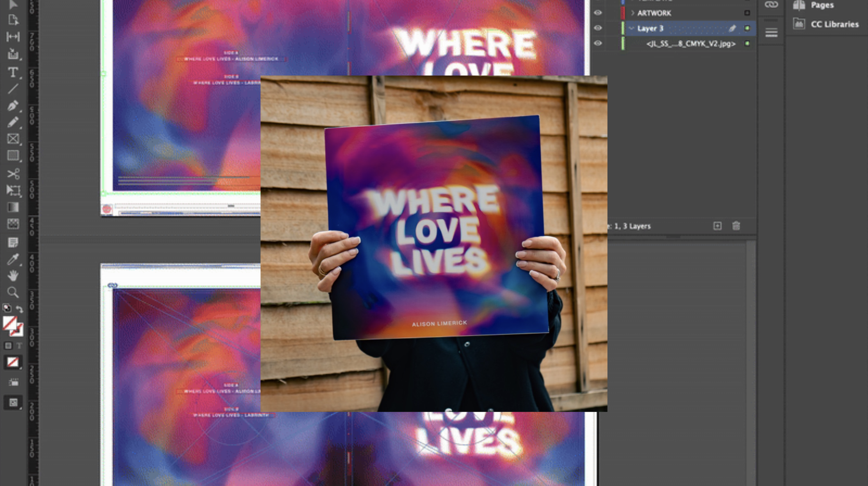Screen dimensions: 868x486
Task: Click ARTWORK layer red color bar
Action: pos(623,13)
